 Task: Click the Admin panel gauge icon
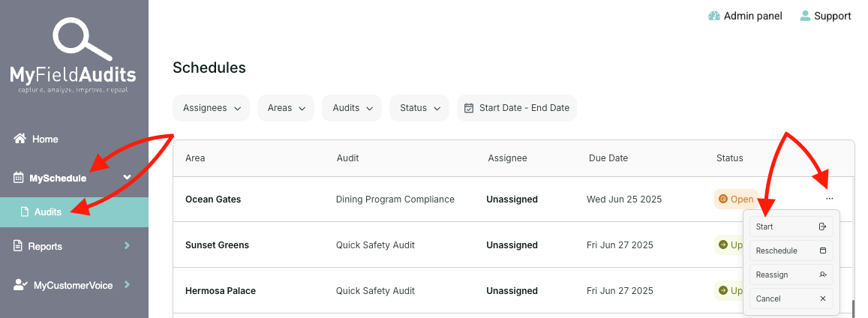pyautogui.click(x=714, y=16)
